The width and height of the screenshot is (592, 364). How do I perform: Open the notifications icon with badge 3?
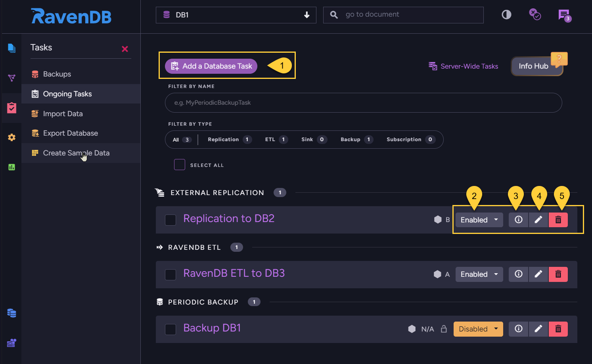(564, 15)
